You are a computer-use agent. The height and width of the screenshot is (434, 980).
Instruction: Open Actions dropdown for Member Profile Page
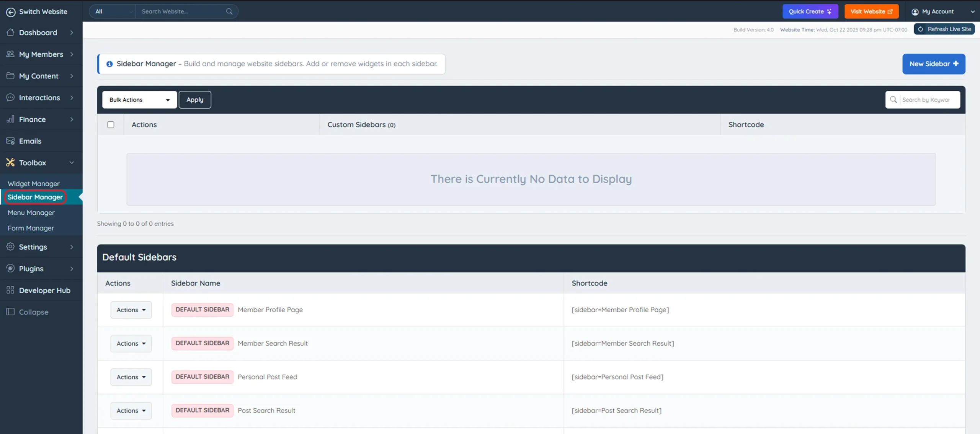(131, 310)
